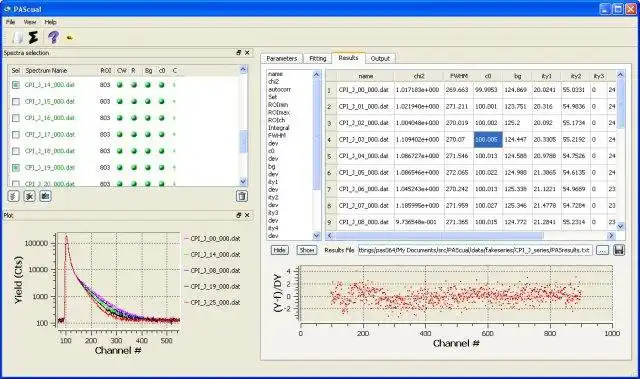Viewport: 640px width, 379px height.
Task: Switch to the Output tab
Action: pyautogui.click(x=380, y=59)
